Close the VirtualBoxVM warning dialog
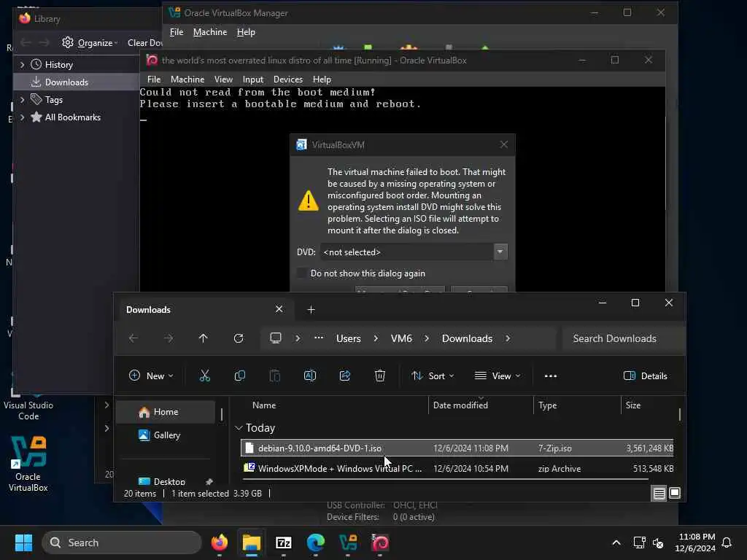This screenshot has height=560, width=747. click(503, 144)
